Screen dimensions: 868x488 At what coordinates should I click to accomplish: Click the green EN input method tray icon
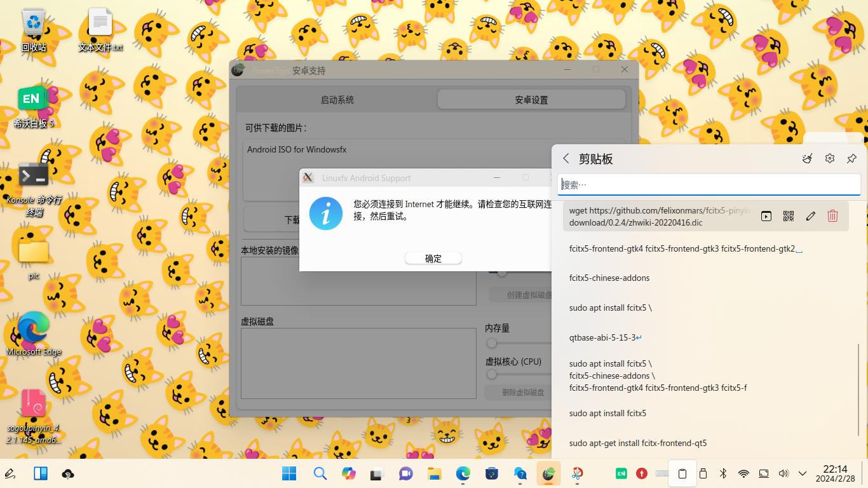tap(621, 473)
